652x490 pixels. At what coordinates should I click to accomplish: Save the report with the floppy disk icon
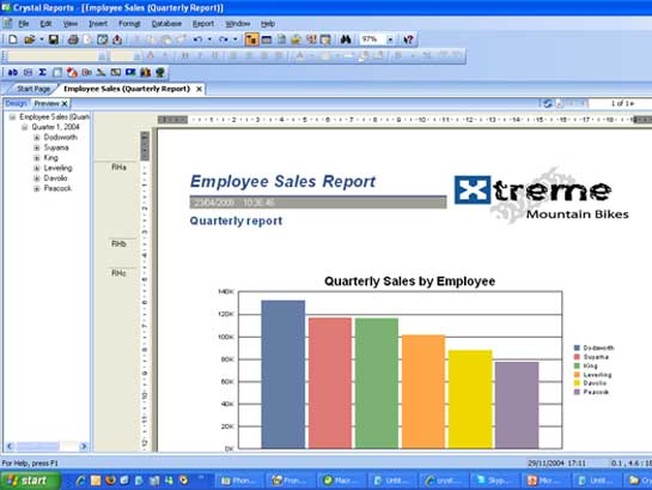(x=53, y=40)
